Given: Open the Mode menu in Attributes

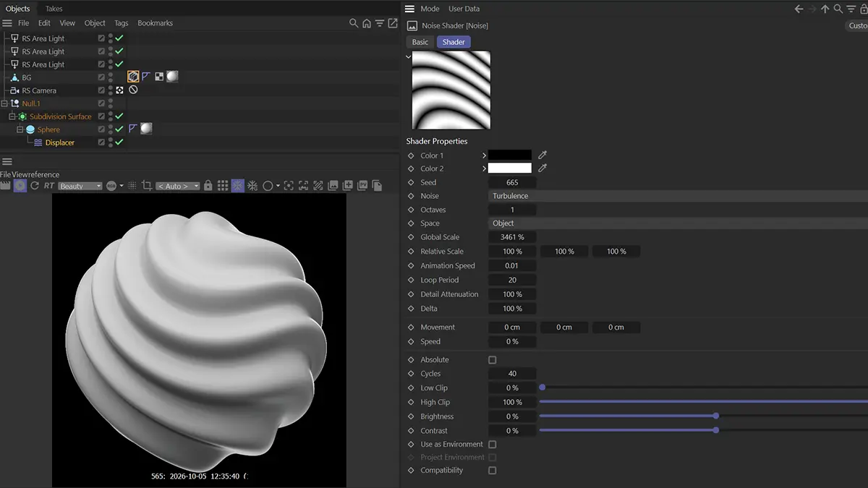Looking at the screenshot, I should [430, 9].
